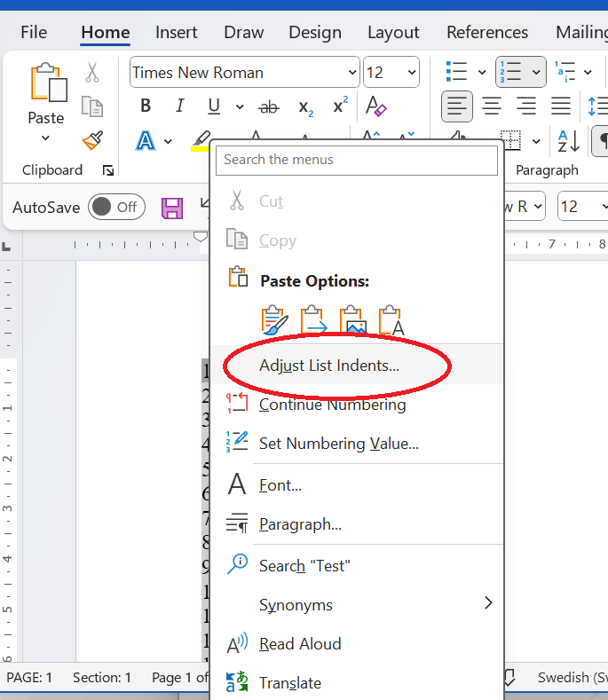Toggle AutoSave switch

(x=116, y=207)
